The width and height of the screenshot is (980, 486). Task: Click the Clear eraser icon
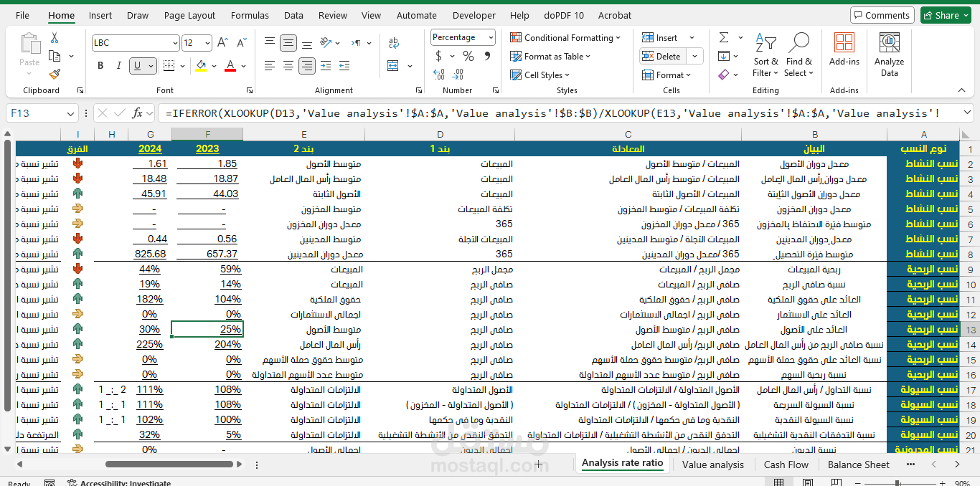click(724, 74)
